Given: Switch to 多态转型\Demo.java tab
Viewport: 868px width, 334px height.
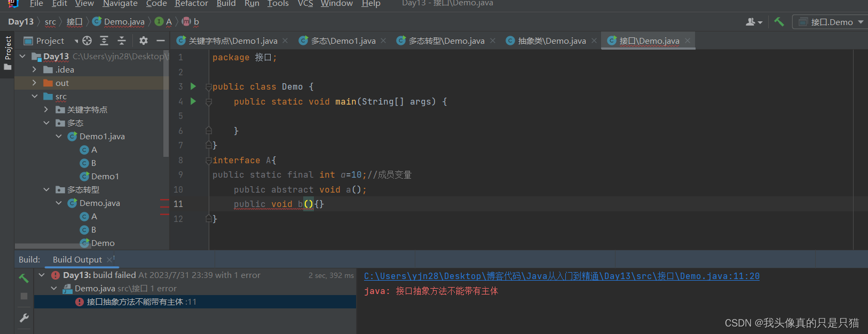Looking at the screenshot, I should coord(446,41).
